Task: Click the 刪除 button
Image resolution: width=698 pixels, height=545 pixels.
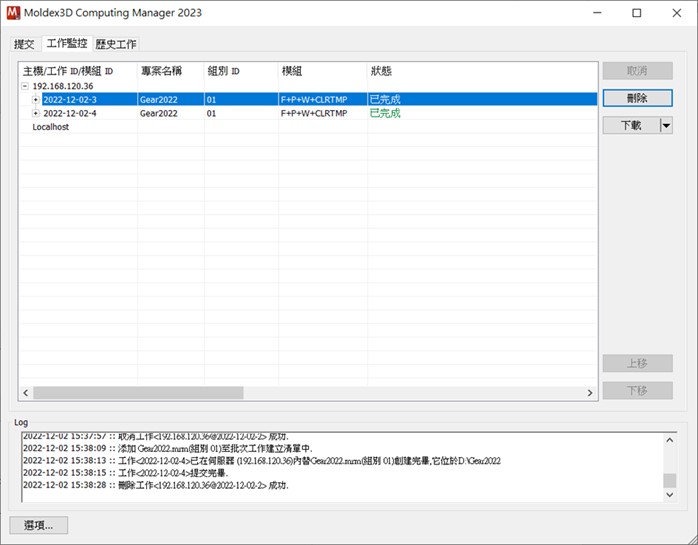Action: click(637, 98)
